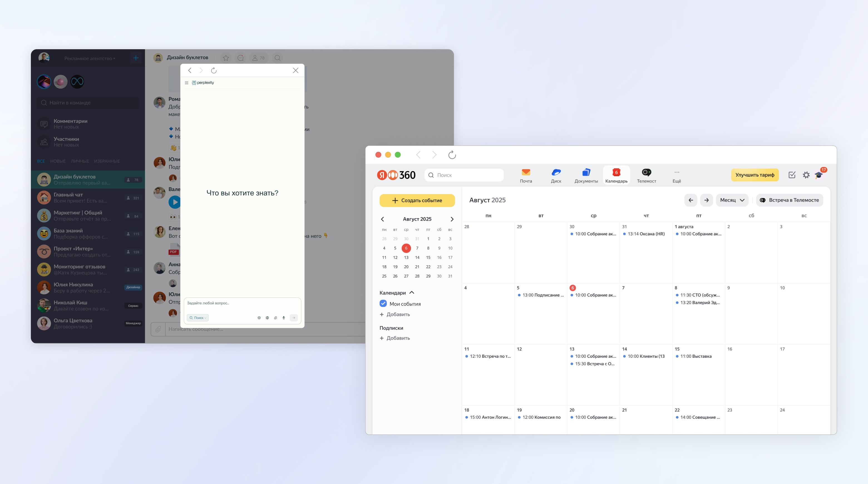Click the globe icon in the Perplexity input

click(x=267, y=318)
